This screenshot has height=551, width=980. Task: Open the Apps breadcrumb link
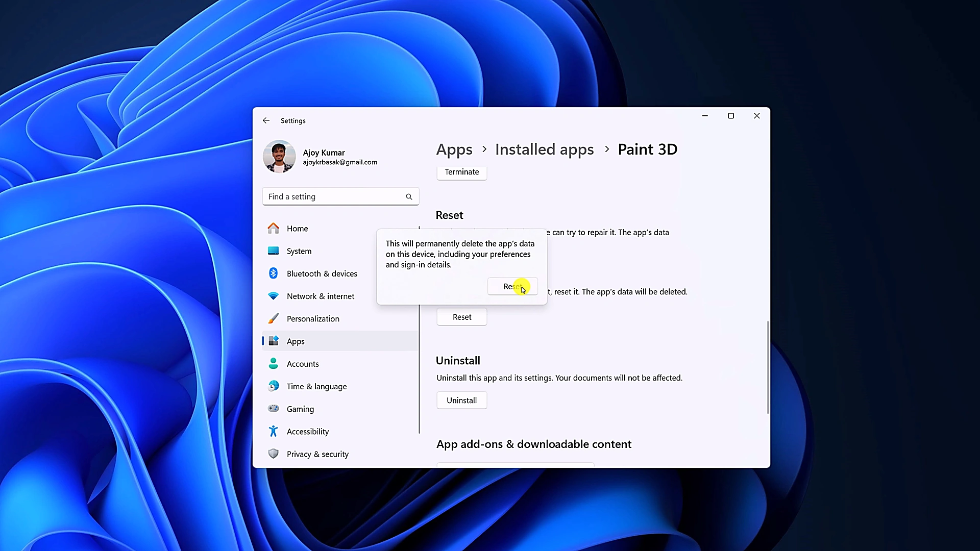point(454,149)
